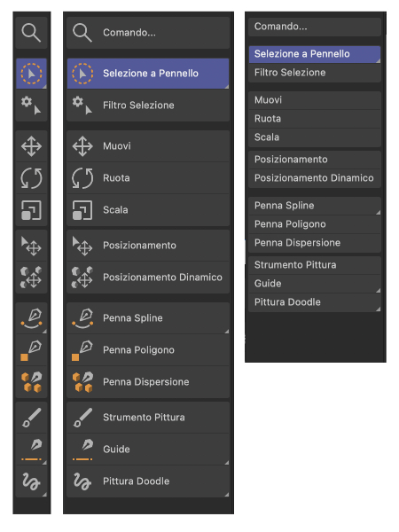Image resolution: width=399 pixels, height=532 pixels.
Task: Select Penna Poligono icon in the narrow strip
Action: click(31, 350)
